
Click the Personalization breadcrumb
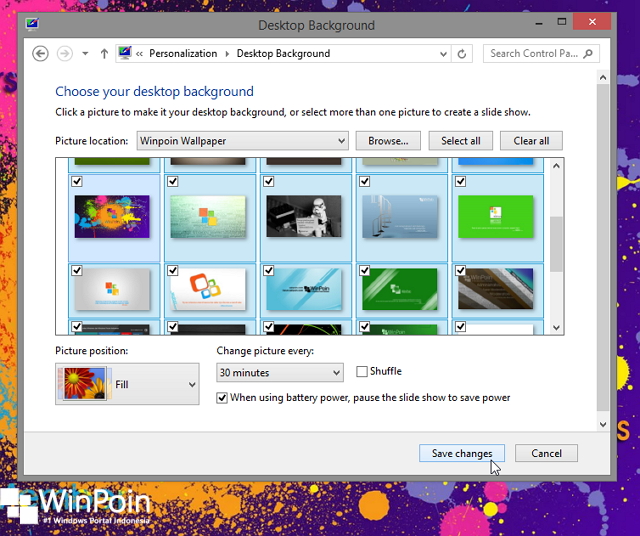click(183, 53)
